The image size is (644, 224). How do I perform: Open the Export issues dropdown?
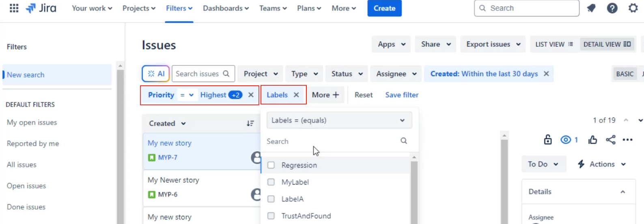[x=493, y=44]
